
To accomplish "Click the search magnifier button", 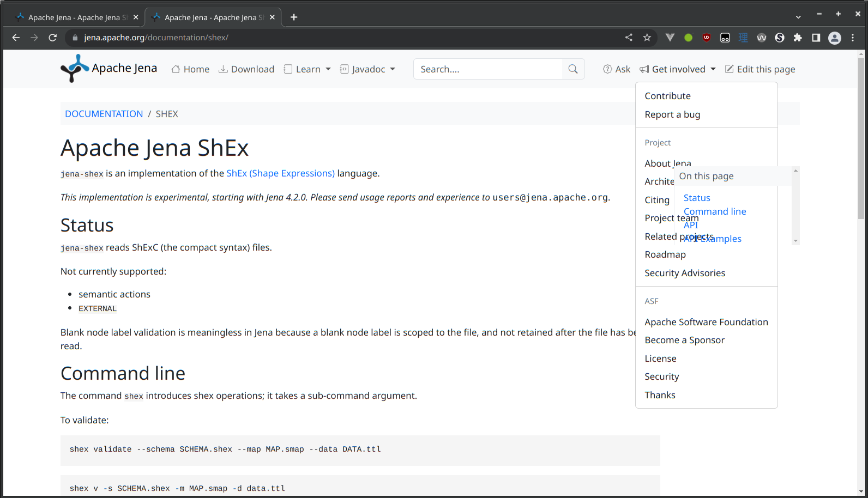I will click(573, 69).
